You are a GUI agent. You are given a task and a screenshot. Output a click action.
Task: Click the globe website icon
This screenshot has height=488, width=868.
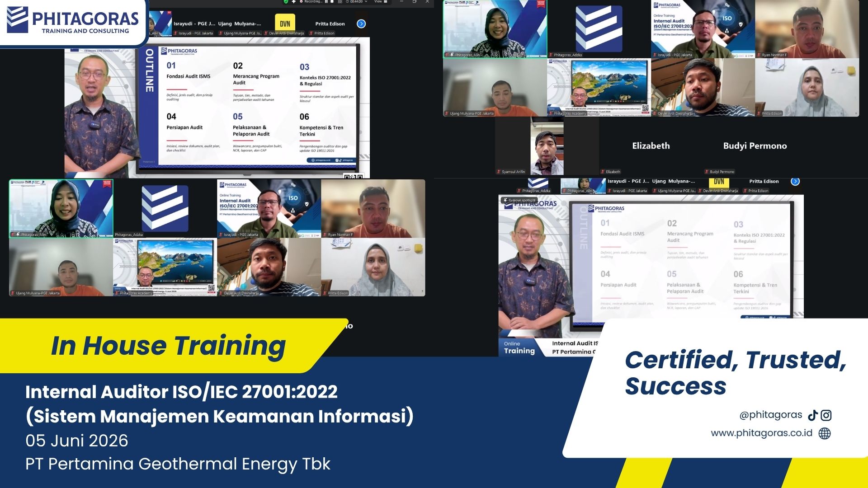(x=825, y=433)
